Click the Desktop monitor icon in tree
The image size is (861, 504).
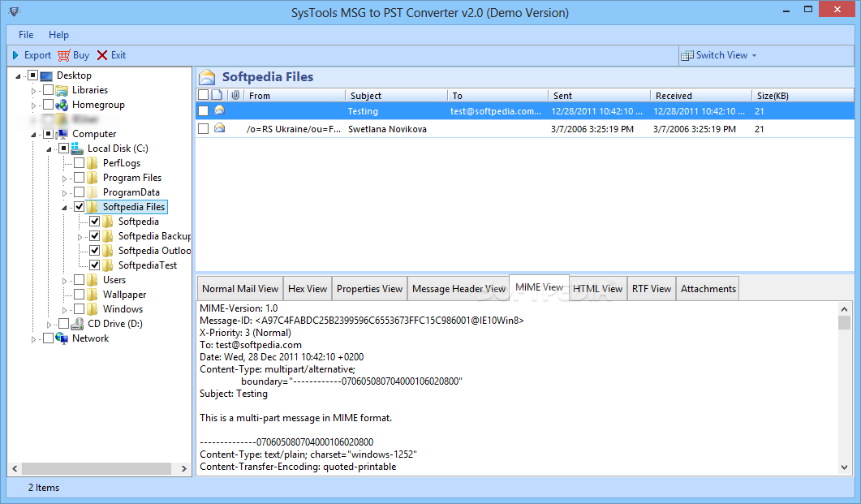(47, 75)
